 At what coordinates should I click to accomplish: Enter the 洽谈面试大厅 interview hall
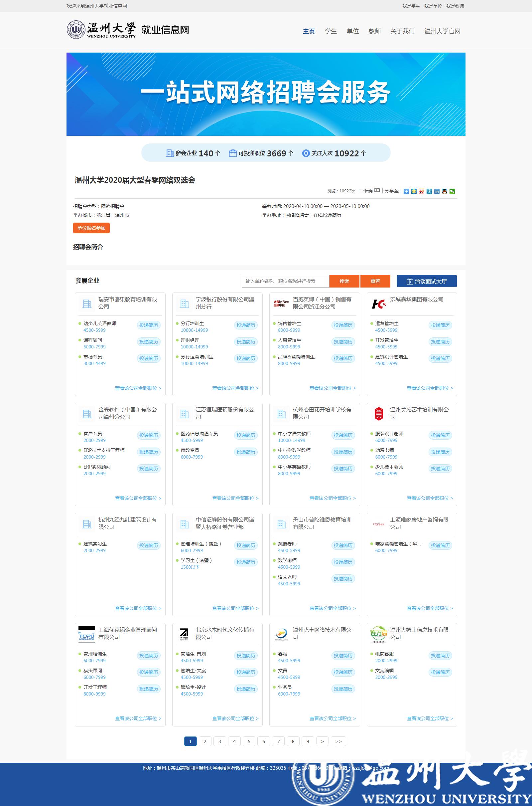coord(427,281)
